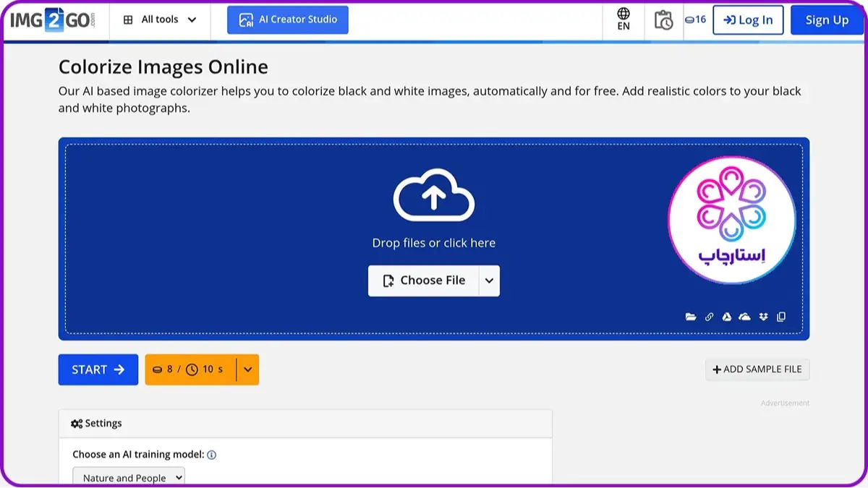Paste from clipboard icon in upload area
Viewport: 868px width, 488px height.
(x=781, y=317)
